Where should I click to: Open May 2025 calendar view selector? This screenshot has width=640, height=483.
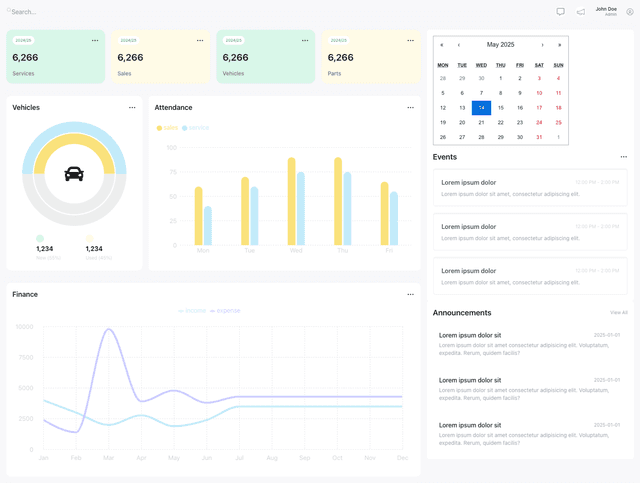click(x=500, y=45)
